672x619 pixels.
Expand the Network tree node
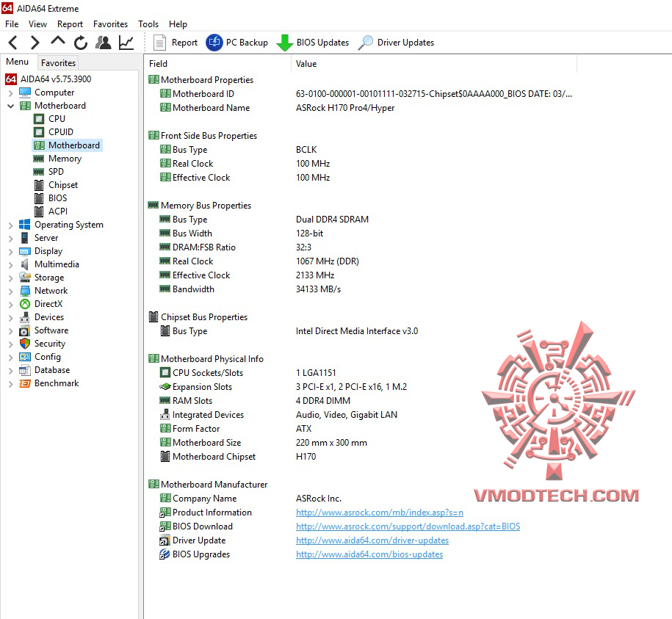[x=11, y=292]
